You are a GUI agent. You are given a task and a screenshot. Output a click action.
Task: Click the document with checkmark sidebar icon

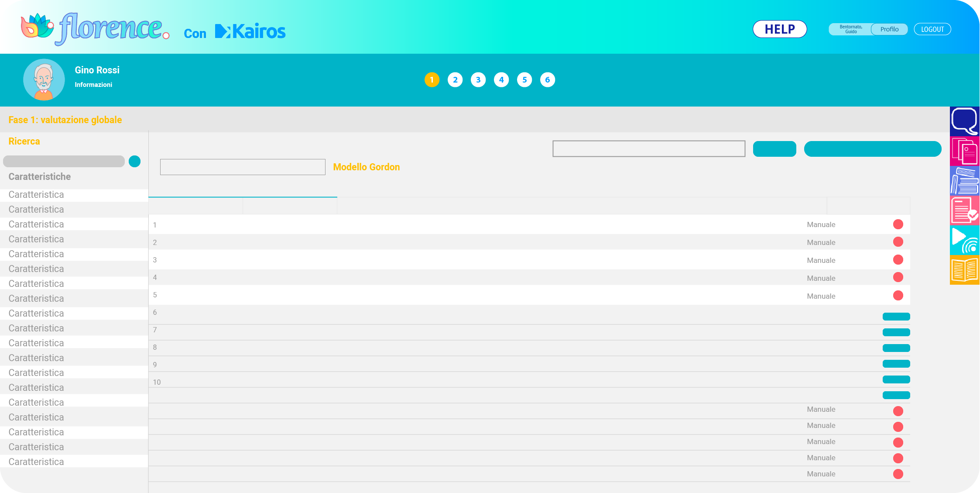pos(964,210)
